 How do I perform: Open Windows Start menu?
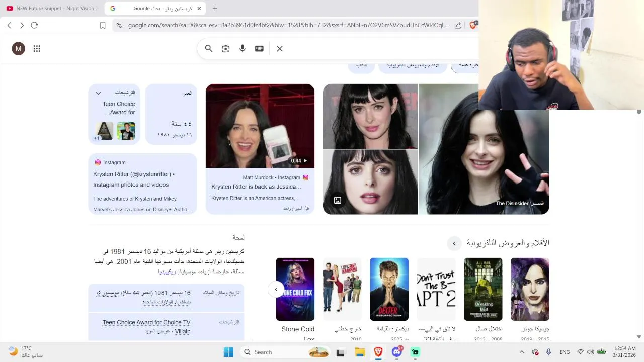click(x=228, y=352)
